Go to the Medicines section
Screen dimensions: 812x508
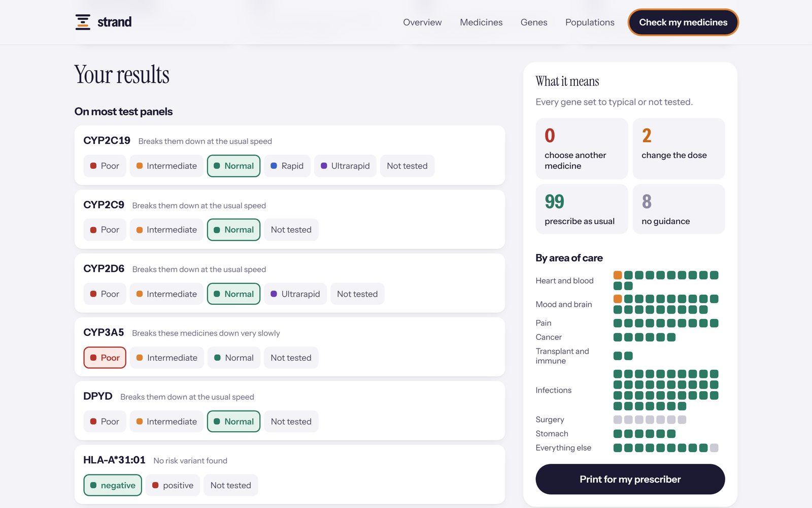click(x=481, y=22)
